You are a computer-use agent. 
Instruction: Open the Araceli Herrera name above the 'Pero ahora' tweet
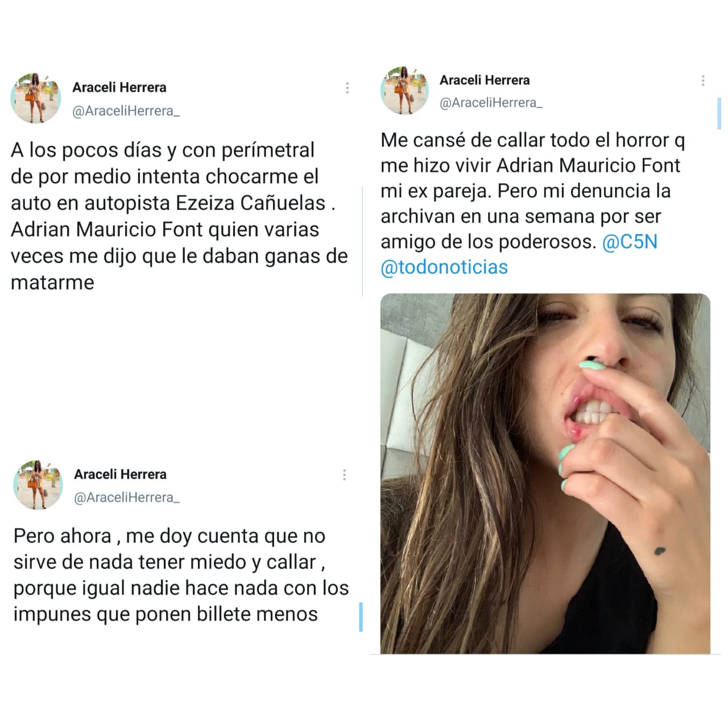pyautogui.click(x=121, y=474)
